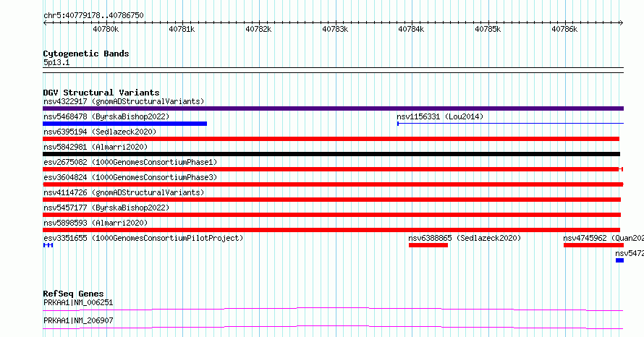The height and width of the screenshot is (337, 644).
Task: Click the ruler's right arrow end
Action: [x=622, y=22]
